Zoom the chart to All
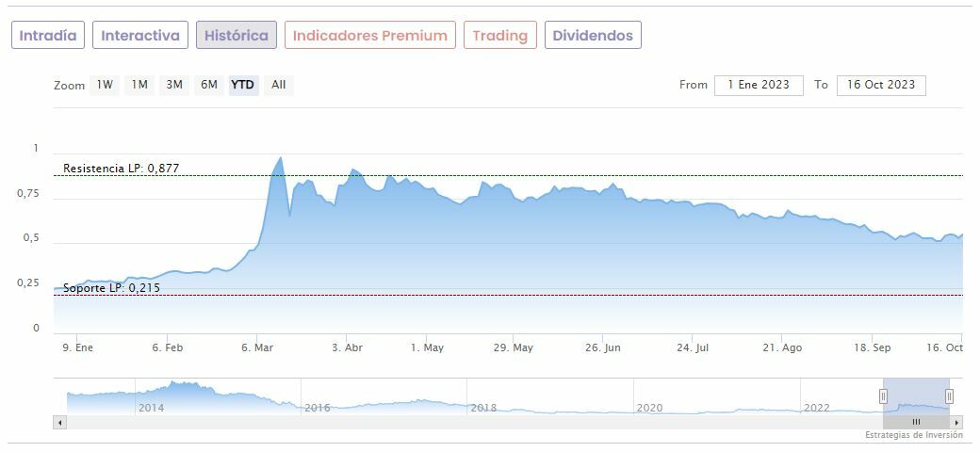 point(279,85)
